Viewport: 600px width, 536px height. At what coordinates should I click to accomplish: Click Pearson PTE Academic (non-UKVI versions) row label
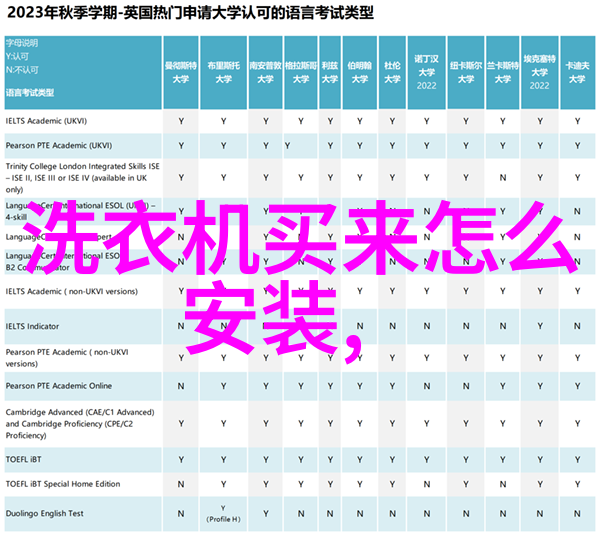(x=67, y=358)
